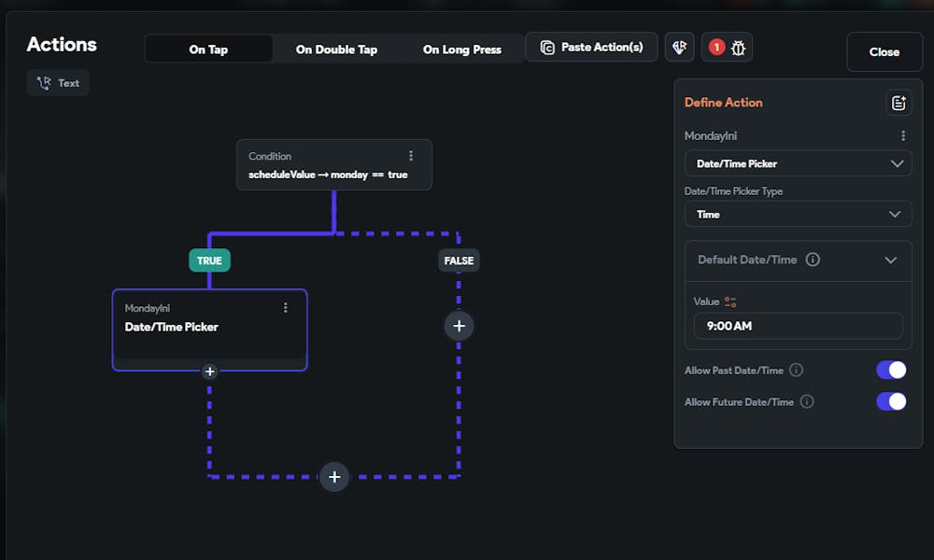Add an action on the FALSE branch
Screen dimensions: 934x560
click(x=459, y=326)
